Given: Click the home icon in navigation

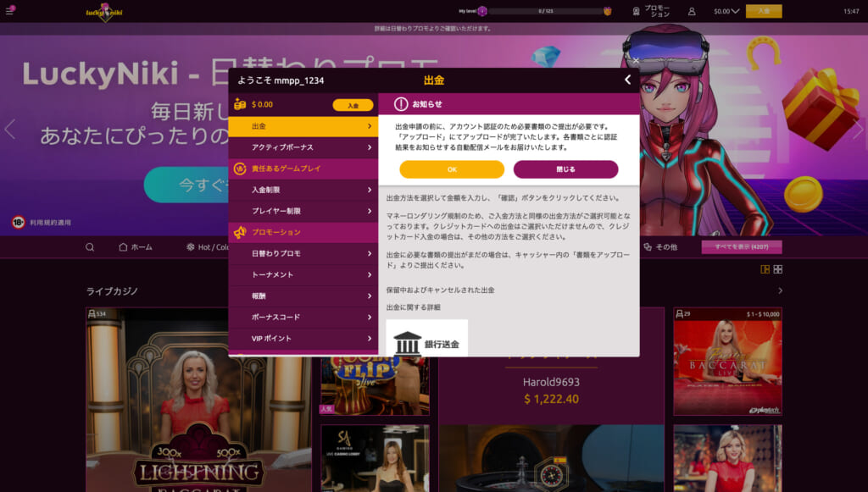Looking at the screenshot, I should coord(123,247).
